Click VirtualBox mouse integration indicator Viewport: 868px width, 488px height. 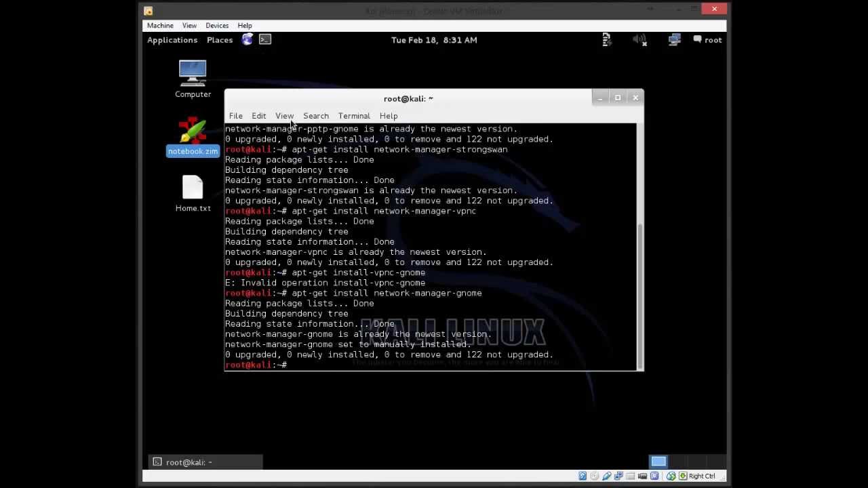(671, 476)
